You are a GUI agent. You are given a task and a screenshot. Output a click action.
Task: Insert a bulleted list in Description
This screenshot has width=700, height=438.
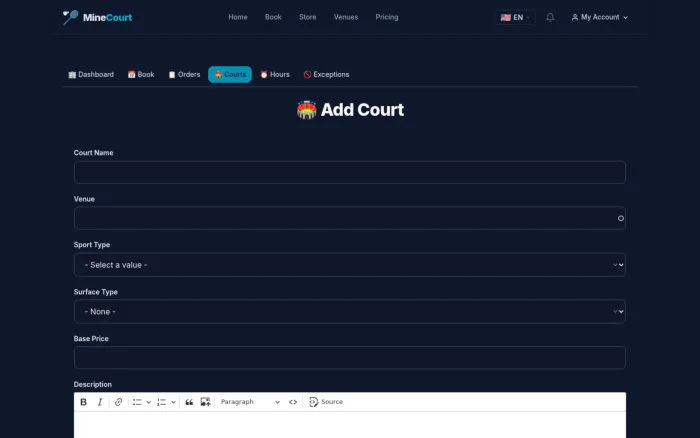pyautogui.click(x=137, y=402)
